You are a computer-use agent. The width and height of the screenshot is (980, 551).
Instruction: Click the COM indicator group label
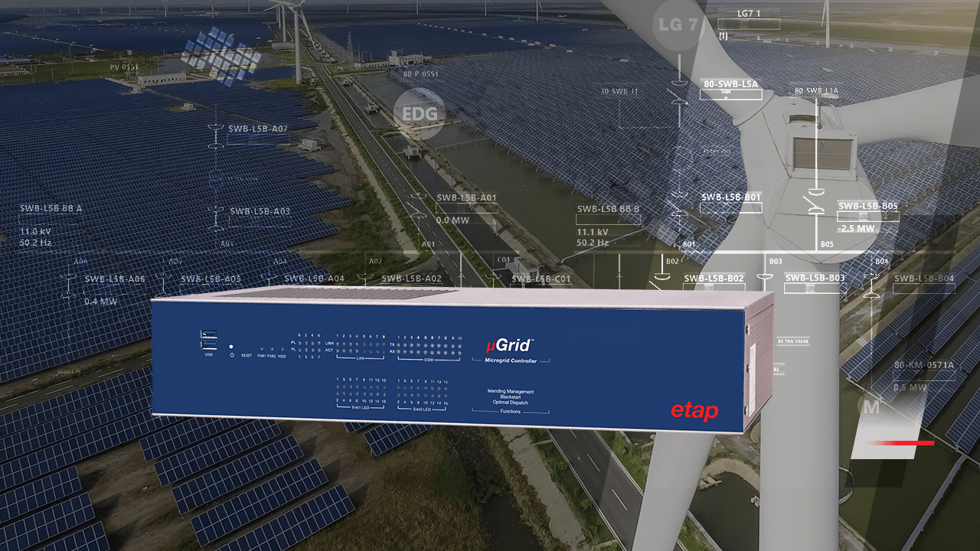point(429,359)
